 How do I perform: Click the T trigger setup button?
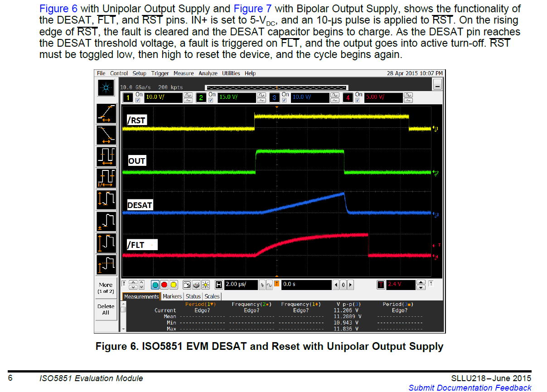(381, 285)
